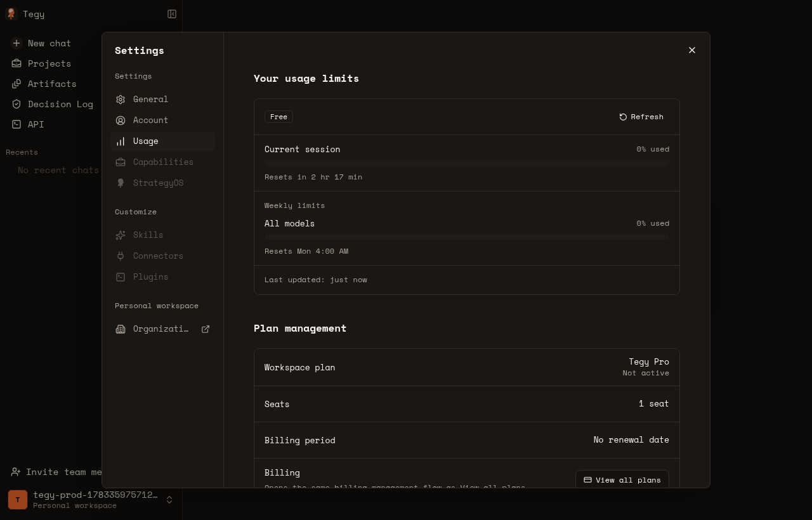The height and width of the screenshot is (520, 812).
Task: Click the Plugins icon
Action: coord(121,277)
